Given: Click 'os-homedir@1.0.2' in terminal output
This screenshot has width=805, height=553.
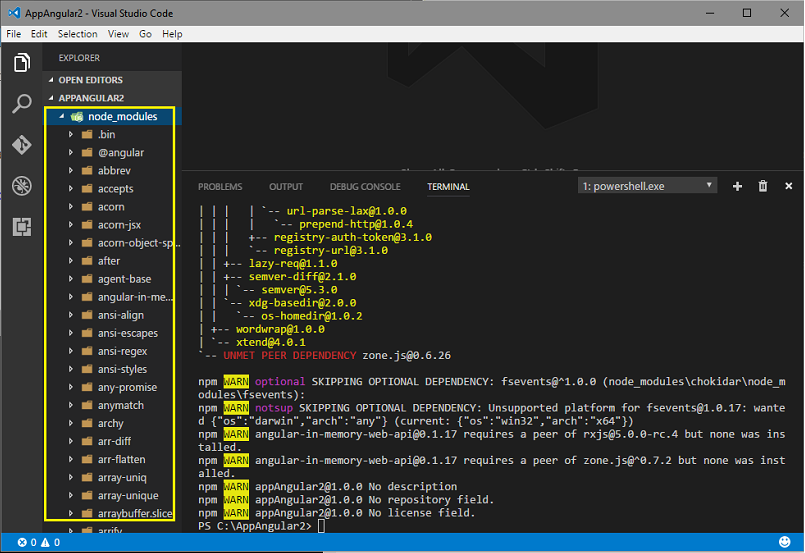Looking at the screenshot, I should 312,316.
